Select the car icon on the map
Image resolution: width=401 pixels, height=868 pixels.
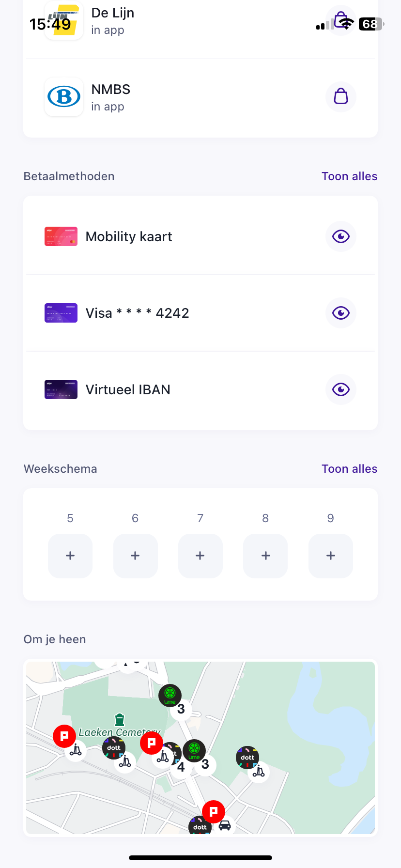click(x=225, y=825)
